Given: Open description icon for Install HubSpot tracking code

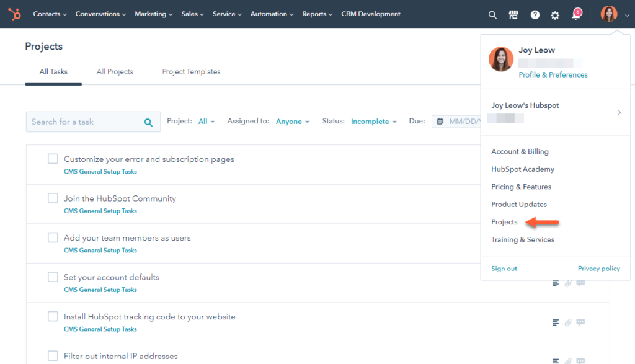Looking at the screenshot, I should pos(556,322).
